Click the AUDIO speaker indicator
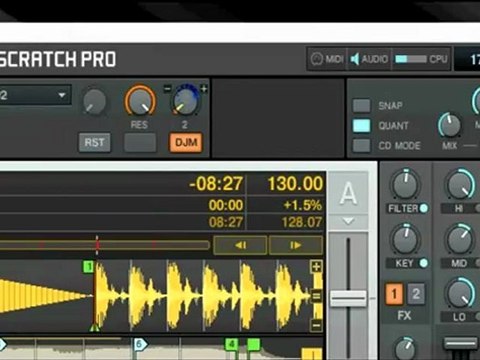 354,59
